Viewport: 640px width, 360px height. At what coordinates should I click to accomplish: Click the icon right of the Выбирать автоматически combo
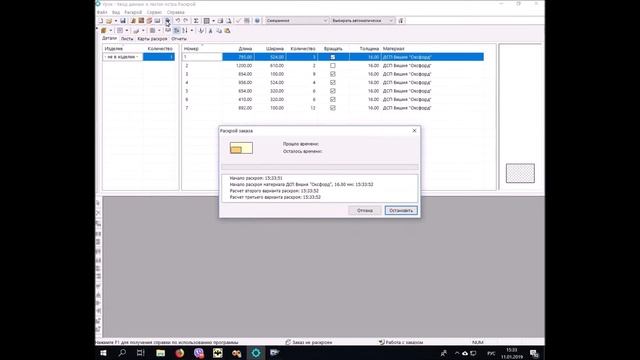[x=401, y=20]
